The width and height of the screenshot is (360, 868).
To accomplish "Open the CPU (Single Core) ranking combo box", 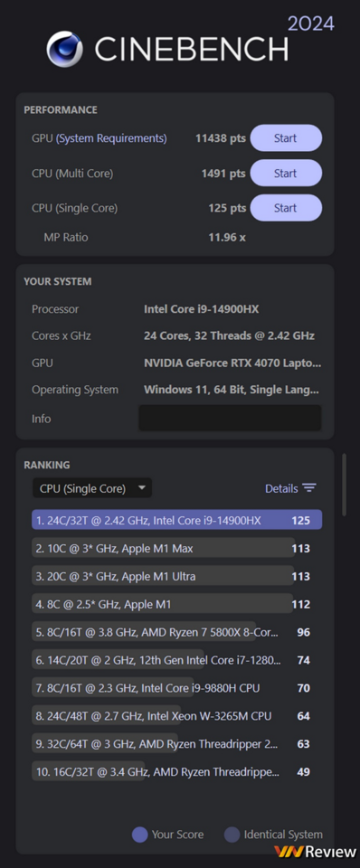I will tap(92, 488).
